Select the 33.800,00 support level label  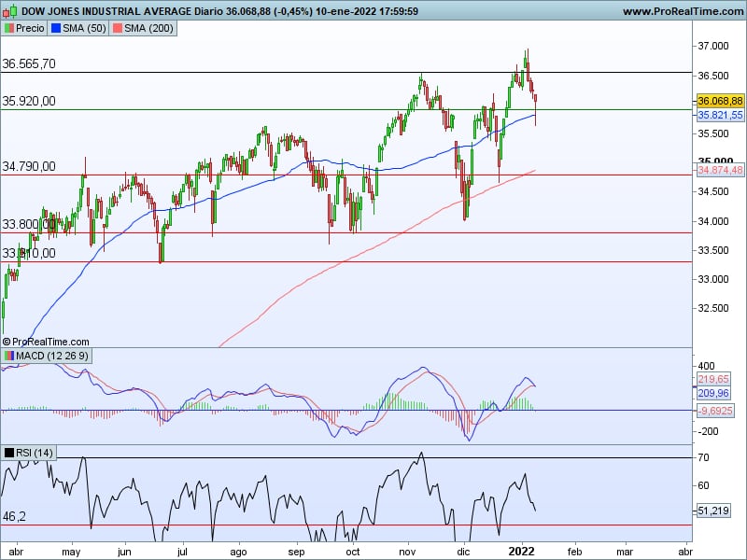pyautogui.click(x=29, y=224)
